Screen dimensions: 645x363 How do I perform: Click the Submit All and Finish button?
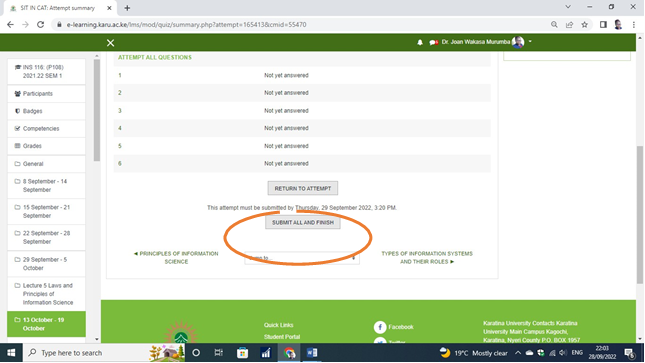[x=303, y=223]
